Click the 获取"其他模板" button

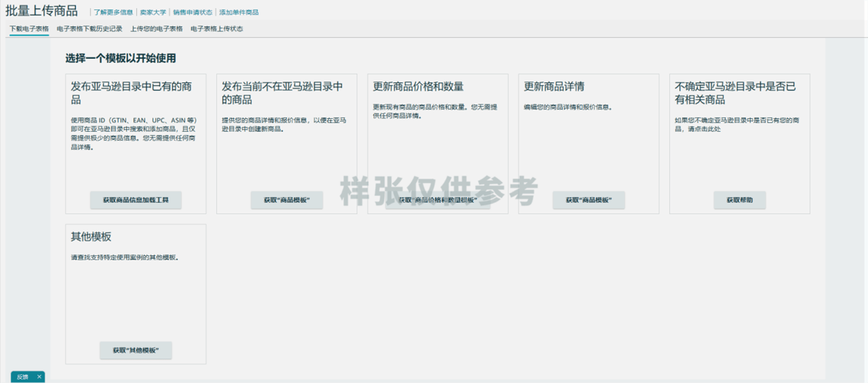point(135,350)
